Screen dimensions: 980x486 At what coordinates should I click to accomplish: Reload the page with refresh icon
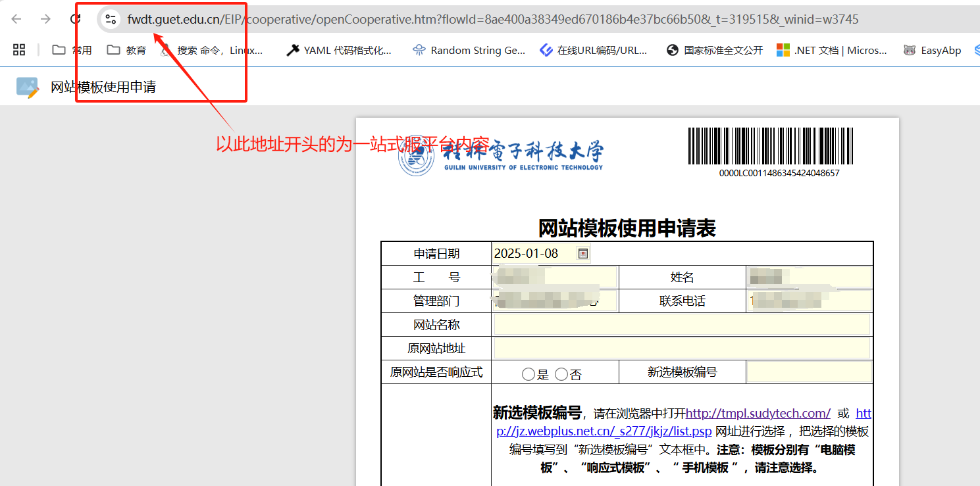tap(76, 19)
